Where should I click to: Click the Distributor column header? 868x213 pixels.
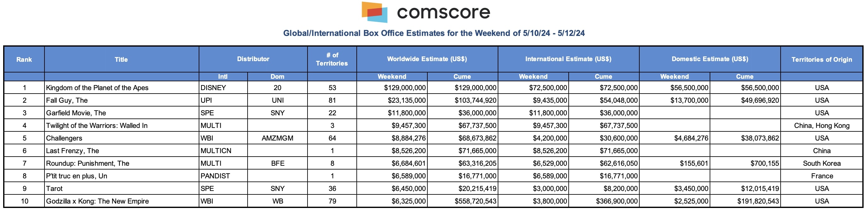click(x=253, y=59)
